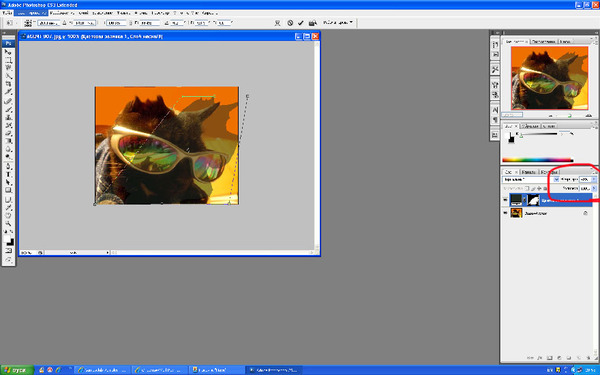Select the Rectangular Marquee tool

8,60
